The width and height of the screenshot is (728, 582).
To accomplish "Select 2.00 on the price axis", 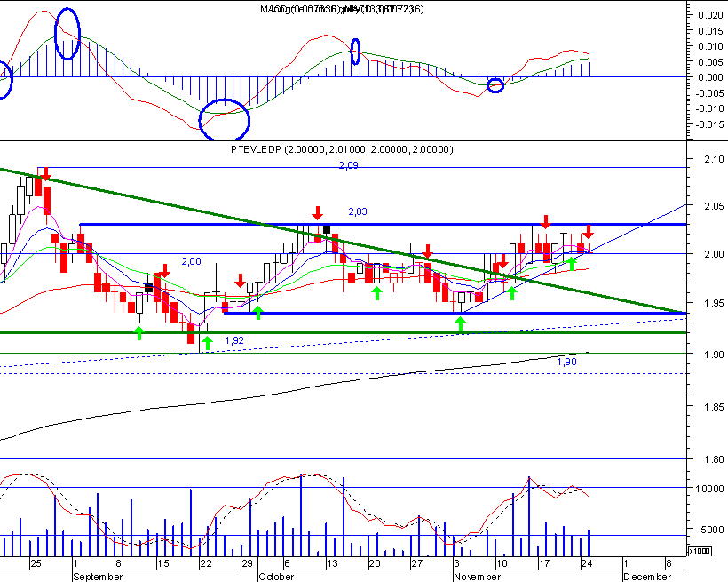I will coord(712,254).
